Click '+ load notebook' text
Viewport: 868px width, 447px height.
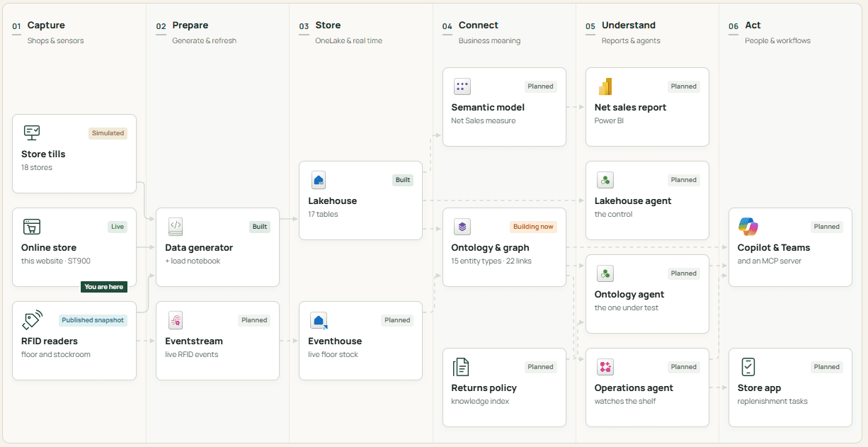(x=193, y=261)
